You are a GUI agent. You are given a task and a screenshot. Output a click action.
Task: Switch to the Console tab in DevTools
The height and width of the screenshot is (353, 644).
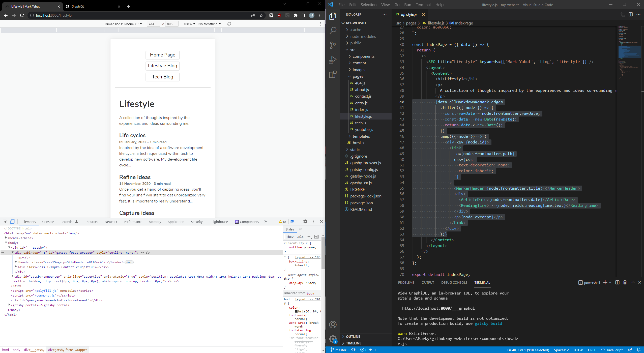point(48,222)
